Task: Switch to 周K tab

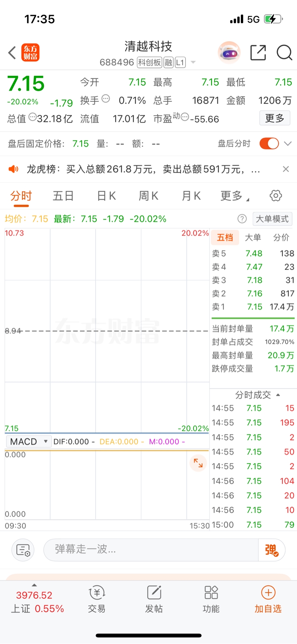Action: point(148,196)
